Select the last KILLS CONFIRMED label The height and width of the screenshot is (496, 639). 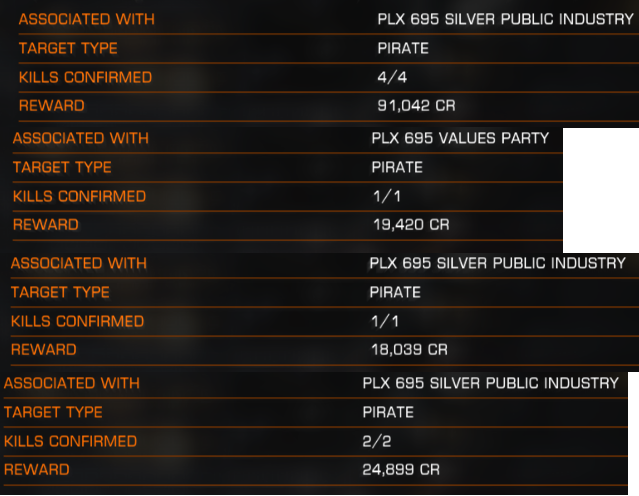(x=71, y=441)
